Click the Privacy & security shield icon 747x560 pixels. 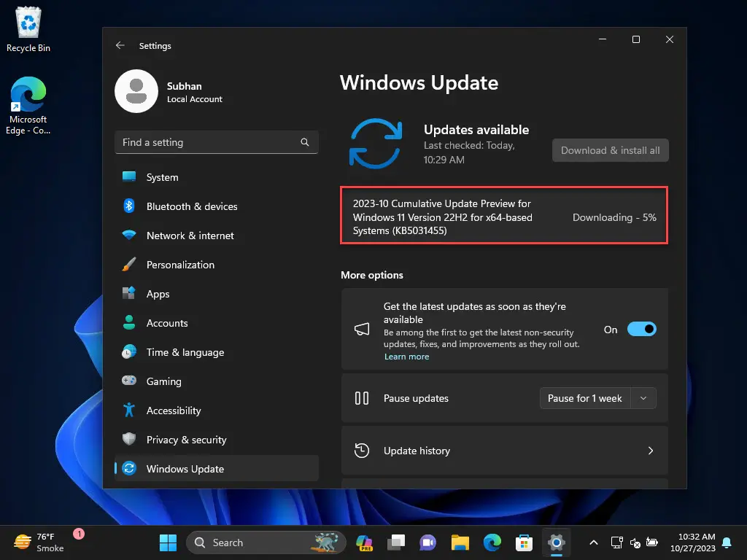point(129,439)
